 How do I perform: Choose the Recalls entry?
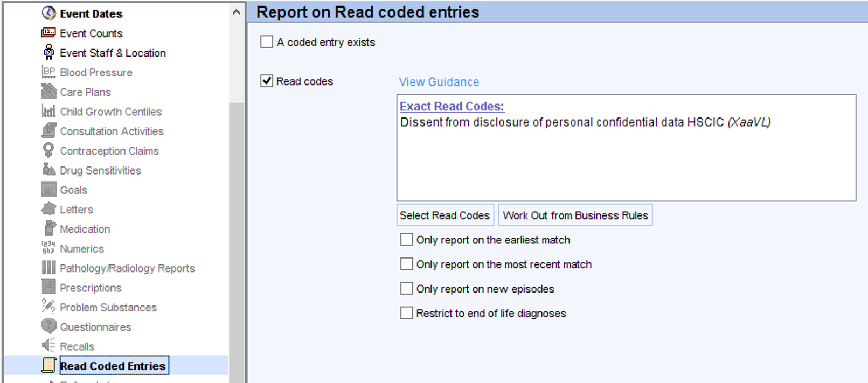coord(77,346)
